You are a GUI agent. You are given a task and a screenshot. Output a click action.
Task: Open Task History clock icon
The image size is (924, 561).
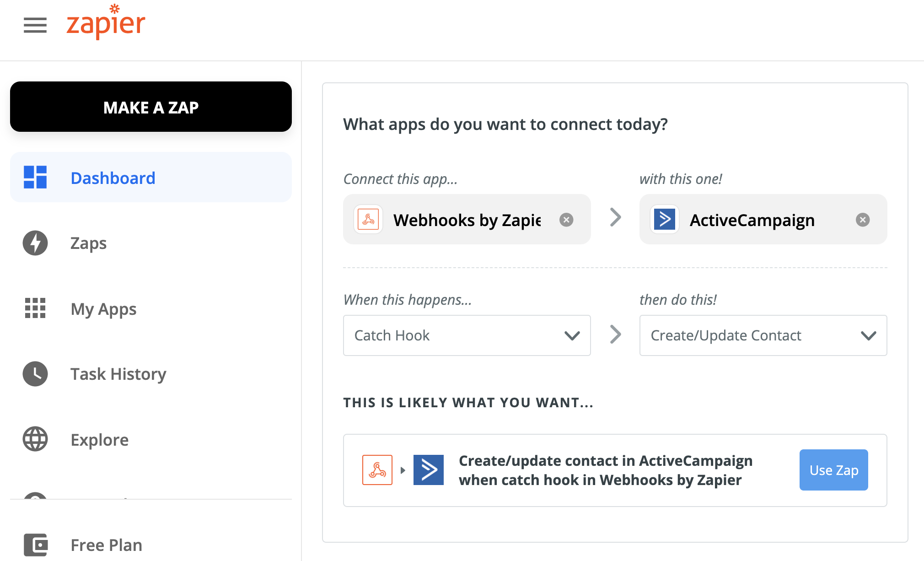pos(35,374)
